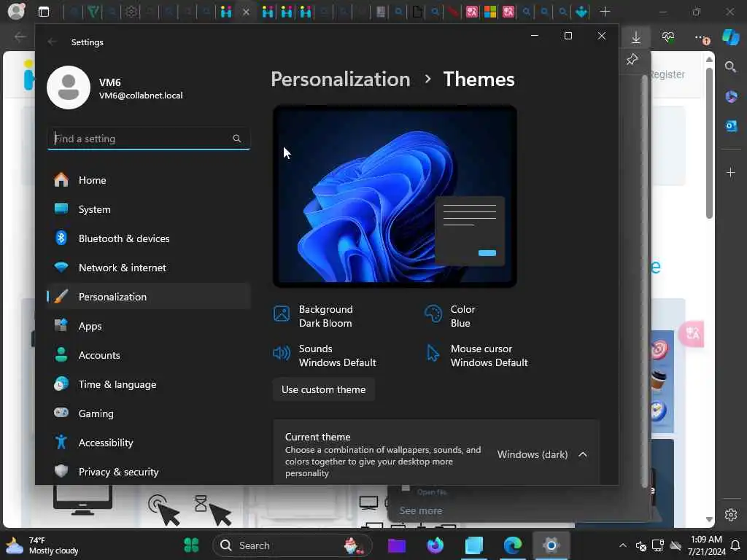Click the pink translate badge on page
The image size is (747, 560).
(692, 333)
